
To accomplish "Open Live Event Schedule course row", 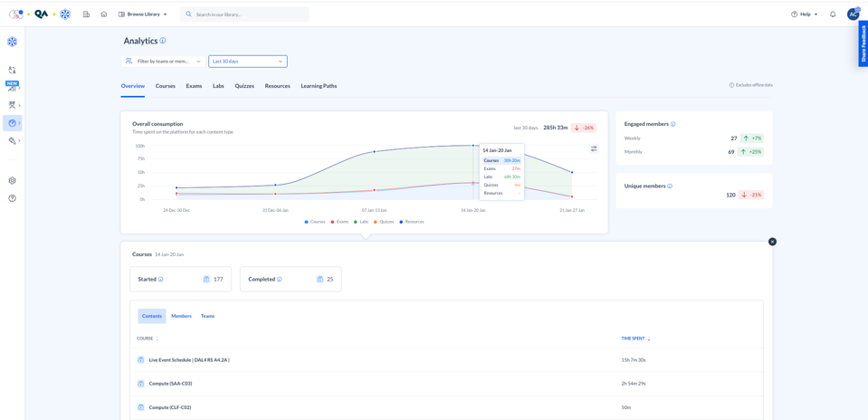I will point(446,360).
